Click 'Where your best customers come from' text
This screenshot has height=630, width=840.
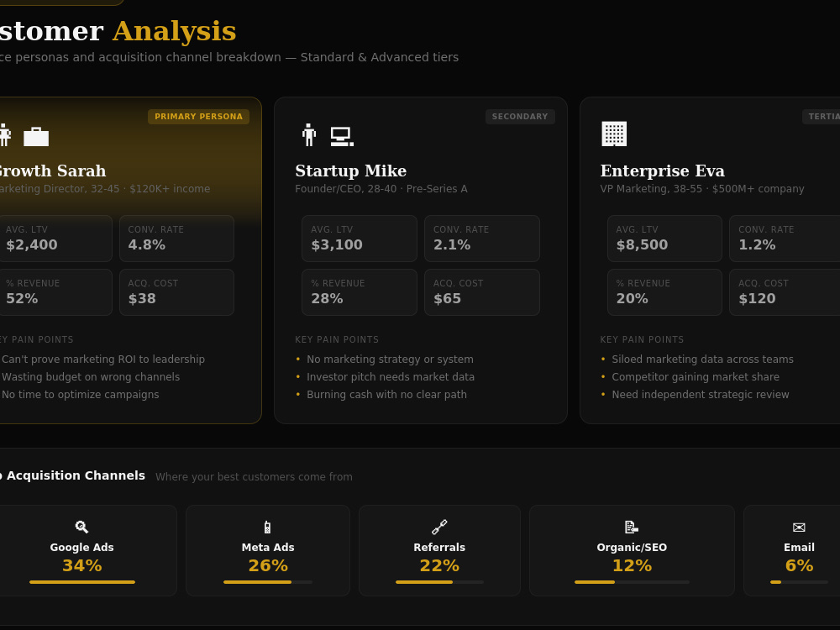(254, 477)
